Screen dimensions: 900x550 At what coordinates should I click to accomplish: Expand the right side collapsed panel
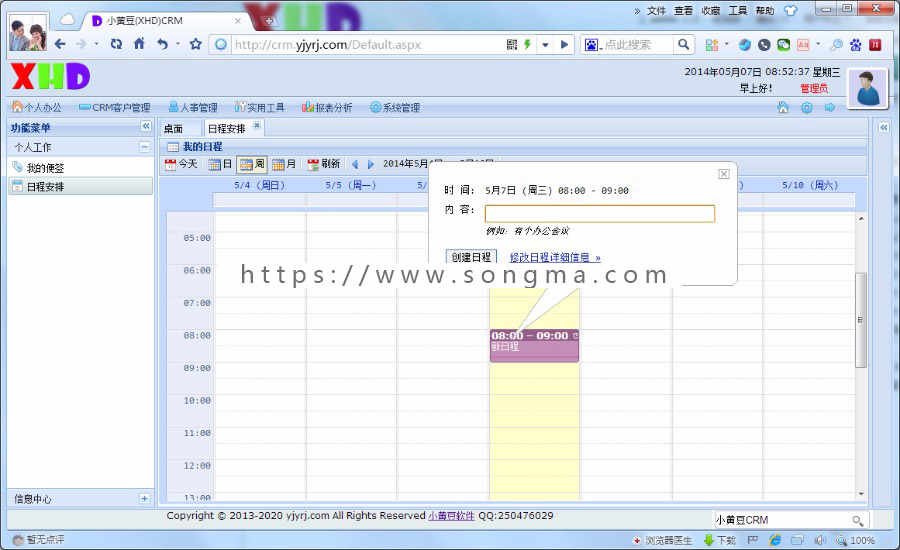tap(884, 127)
